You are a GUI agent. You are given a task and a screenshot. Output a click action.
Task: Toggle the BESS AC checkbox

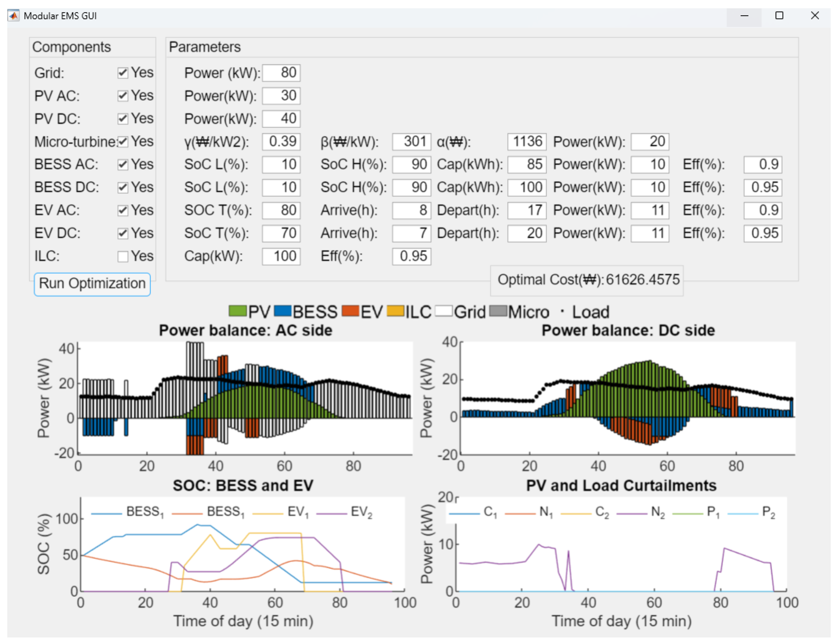click(123, 165)
